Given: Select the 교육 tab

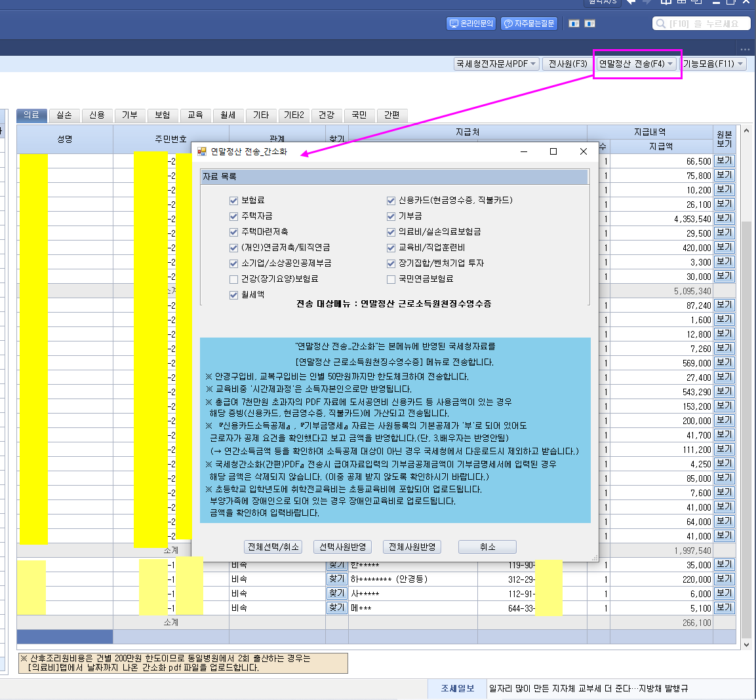Looking at the screenshot, I should (x=195, y=115).
